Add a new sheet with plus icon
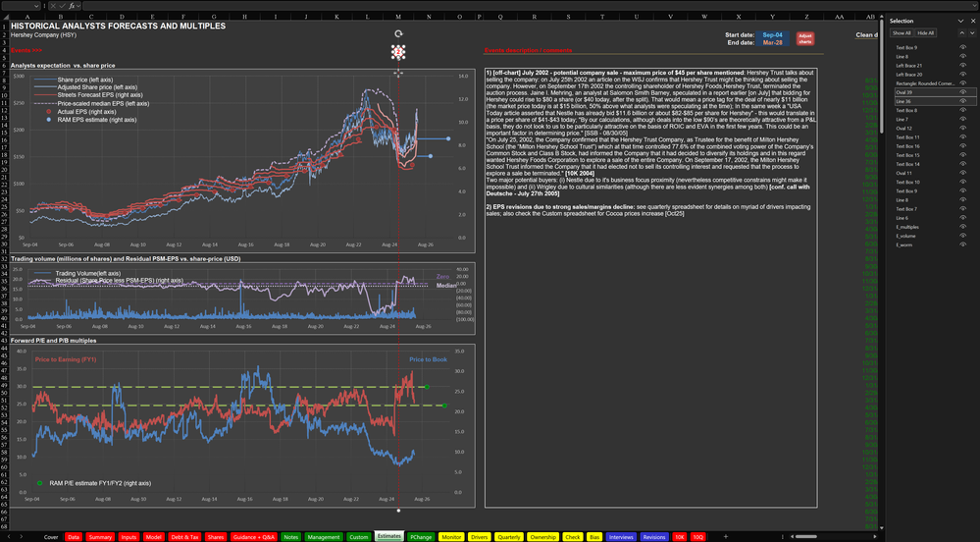The image size is (980, 542). coord(726,536)
